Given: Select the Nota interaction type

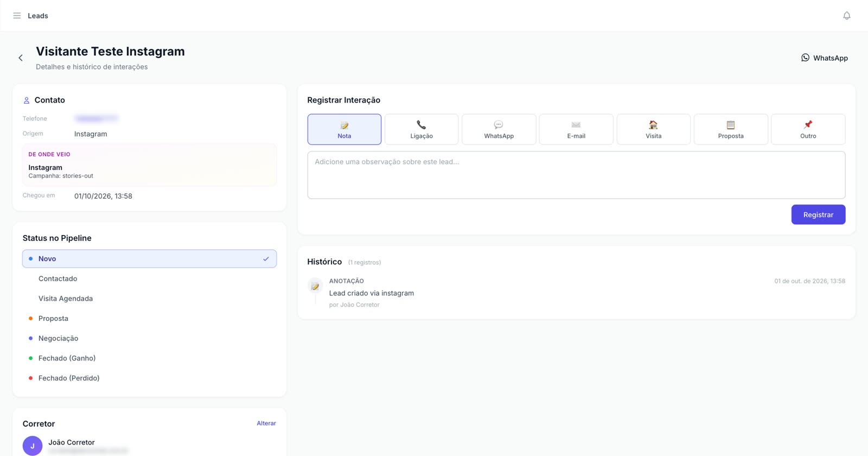Looking at the screenshot, I should (344, 129).
